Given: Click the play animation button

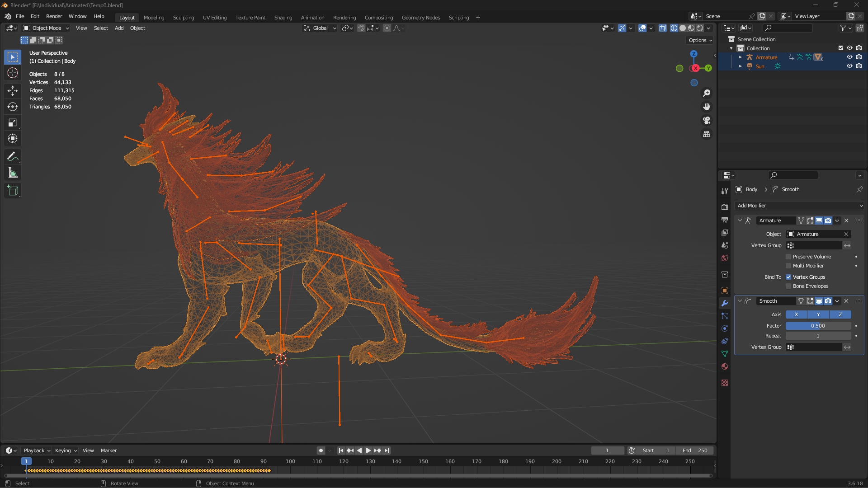Looking at the screenshot, I should (368, 450).
